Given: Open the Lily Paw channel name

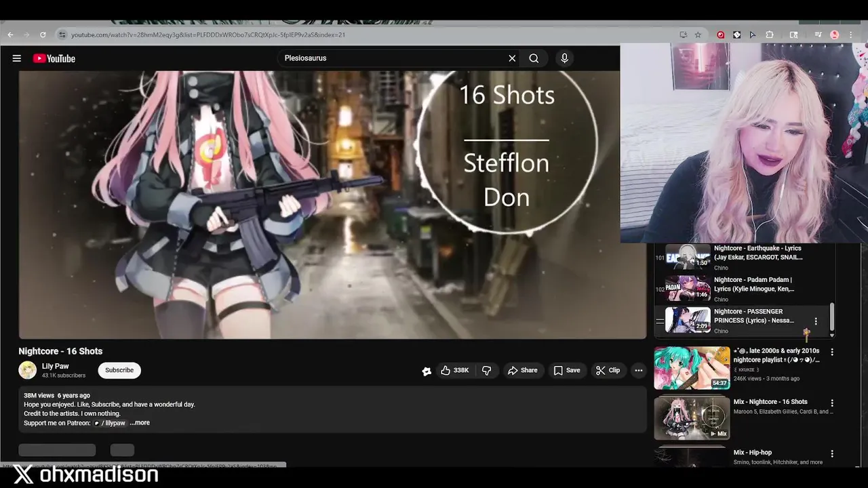Looking at the screenshot, I should pyautogui.click(x=55, y=366).
